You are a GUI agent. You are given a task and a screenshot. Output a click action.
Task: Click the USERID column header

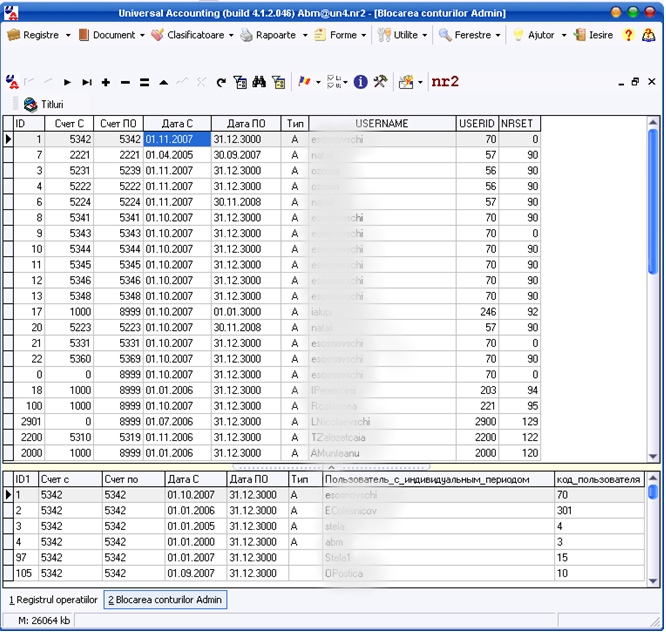pos(477,124)
